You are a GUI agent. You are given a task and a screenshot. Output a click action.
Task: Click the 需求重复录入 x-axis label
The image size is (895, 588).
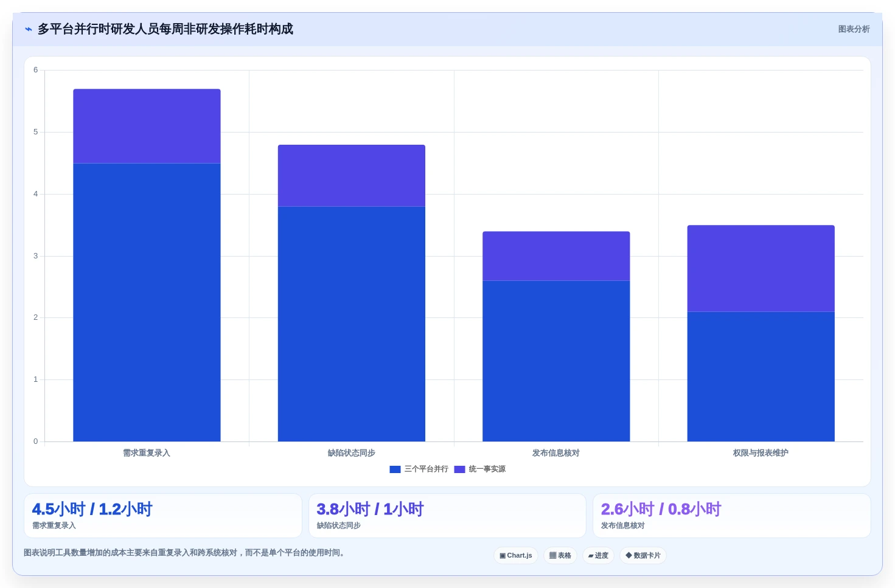[147, 453]
